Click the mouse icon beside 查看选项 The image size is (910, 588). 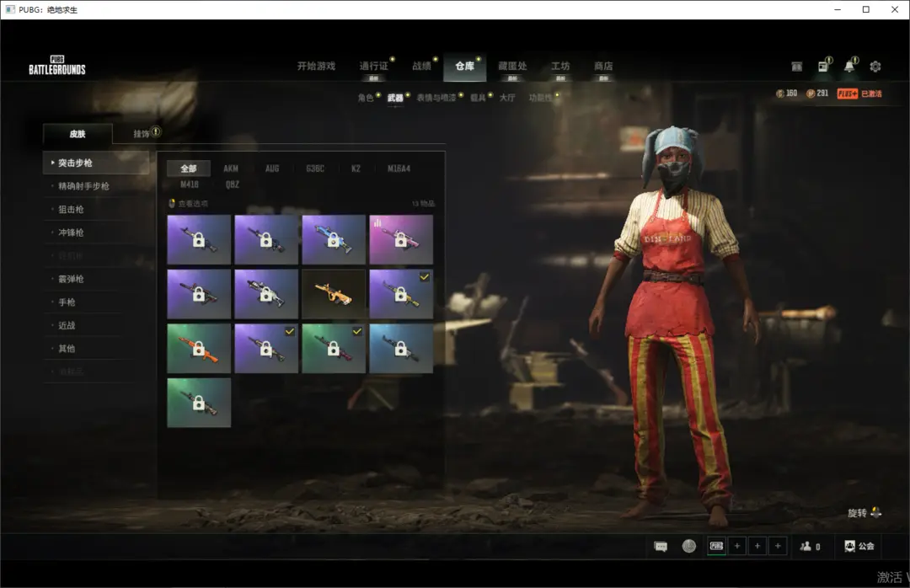[172, 203]
